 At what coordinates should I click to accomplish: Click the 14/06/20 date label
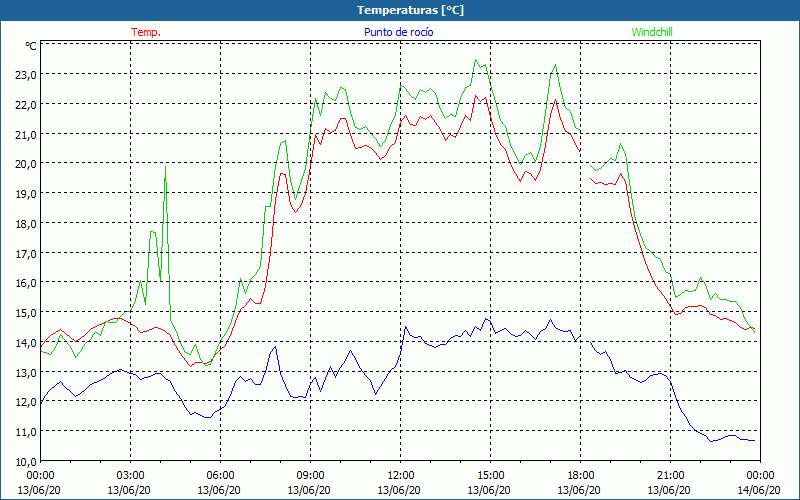click(x=759, y=490)
